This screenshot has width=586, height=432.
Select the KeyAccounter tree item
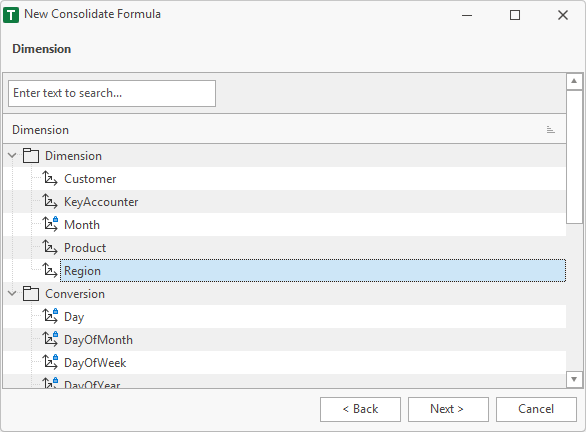pos(101,202)
